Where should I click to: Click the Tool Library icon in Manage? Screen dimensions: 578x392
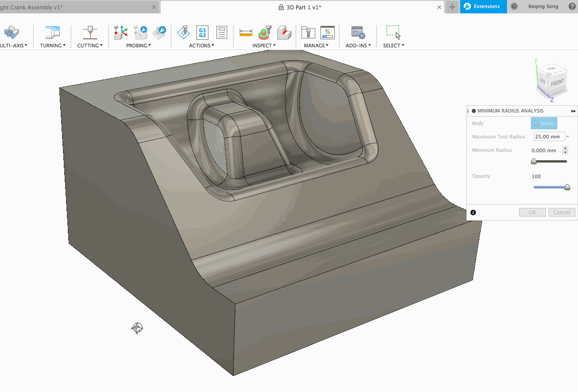[308, 32]
